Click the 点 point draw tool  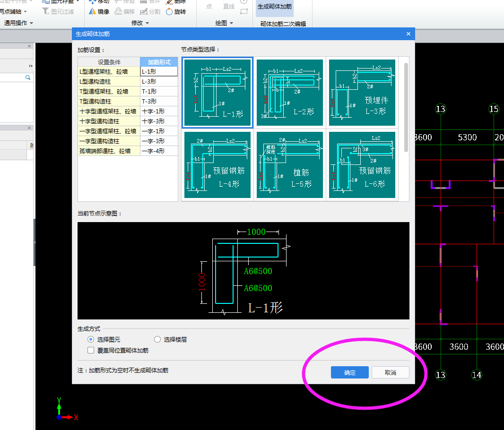click(209, 7)
